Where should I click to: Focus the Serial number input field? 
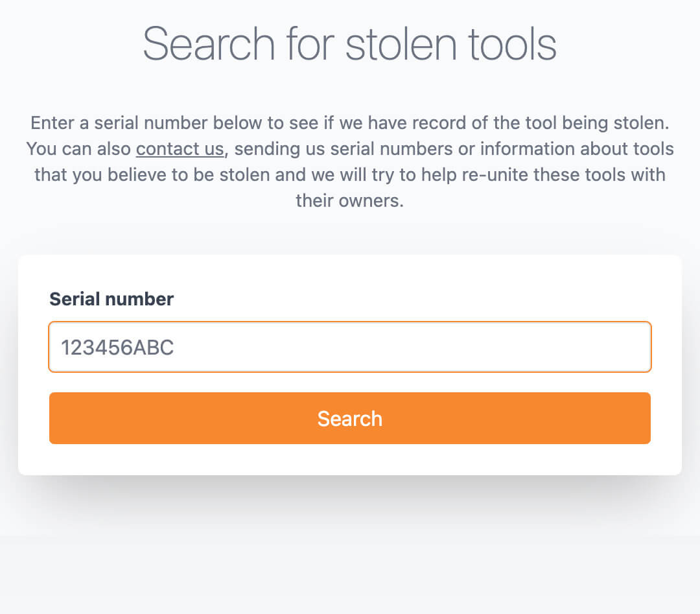(350, 348)
